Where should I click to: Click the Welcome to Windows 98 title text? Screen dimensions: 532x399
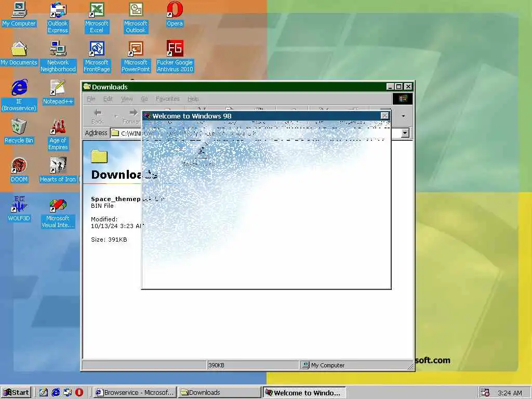pos(192,116)
